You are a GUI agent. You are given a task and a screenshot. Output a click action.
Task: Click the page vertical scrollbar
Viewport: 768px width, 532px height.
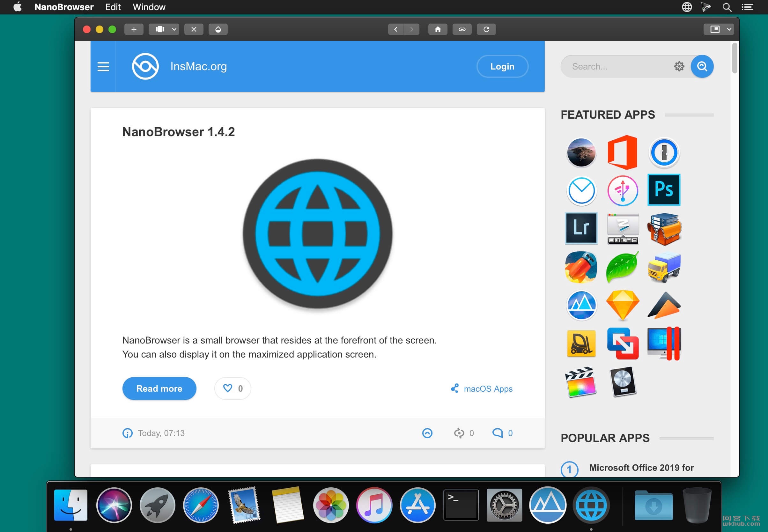click(734, 58)
